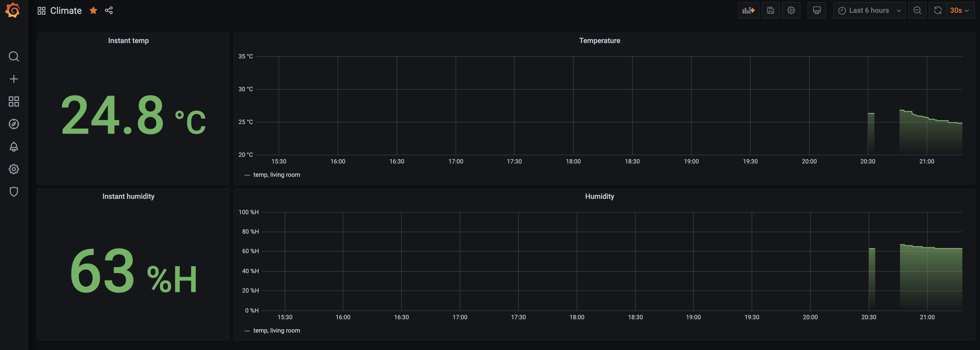
Task: Open the Last 6 hours time picker
Action: click(869, 11)
